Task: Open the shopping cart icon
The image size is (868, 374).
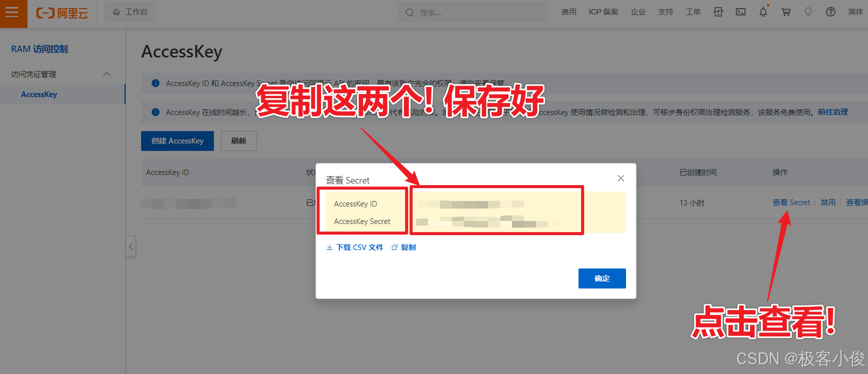Action: coord(785,12)
